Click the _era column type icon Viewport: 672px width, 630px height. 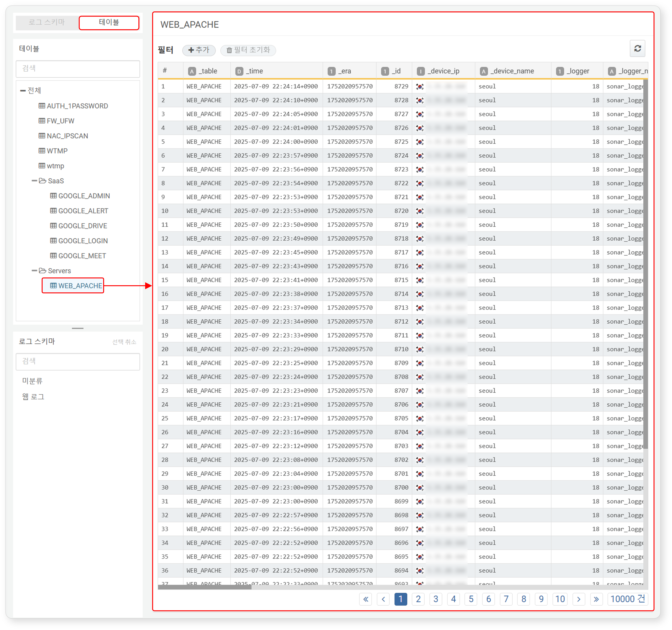[x=332, y=71]
